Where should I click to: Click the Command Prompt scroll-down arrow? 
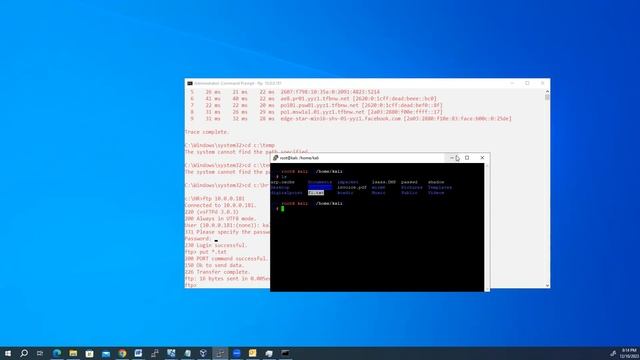pyautogui.click(x=547, y=285)
